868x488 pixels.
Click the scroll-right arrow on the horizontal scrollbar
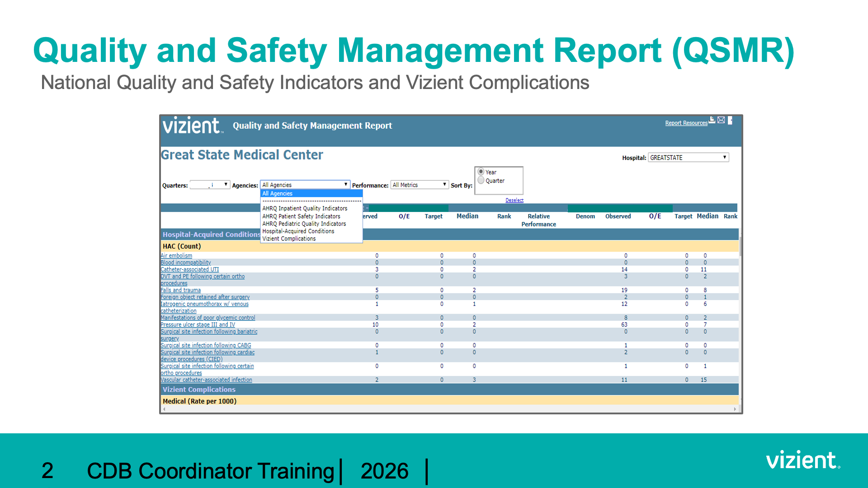(x=735, y=409)
